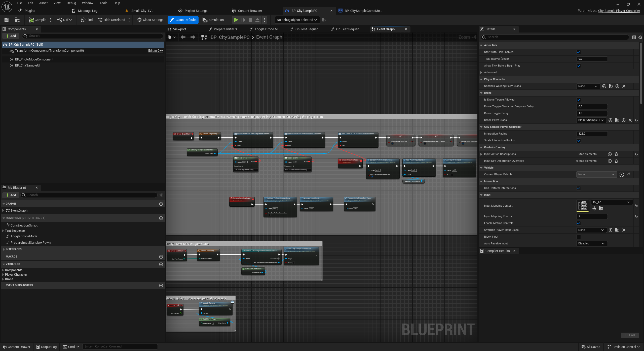Open the Asset menu

(43, 3)
